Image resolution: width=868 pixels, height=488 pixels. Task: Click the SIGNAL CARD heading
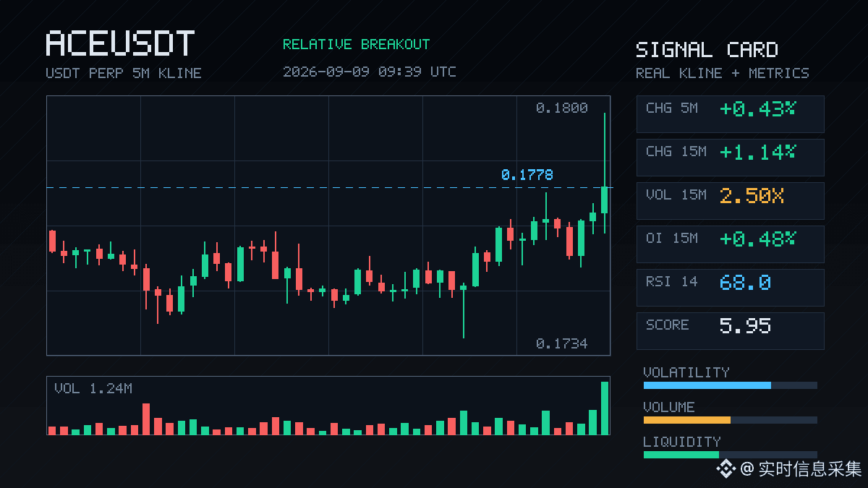point(707,50)
